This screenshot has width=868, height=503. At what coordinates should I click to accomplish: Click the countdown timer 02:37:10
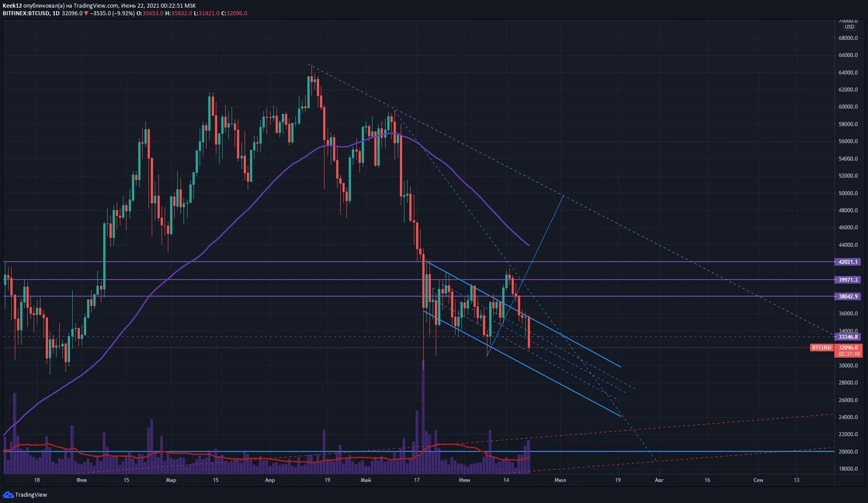click(849, 354)
